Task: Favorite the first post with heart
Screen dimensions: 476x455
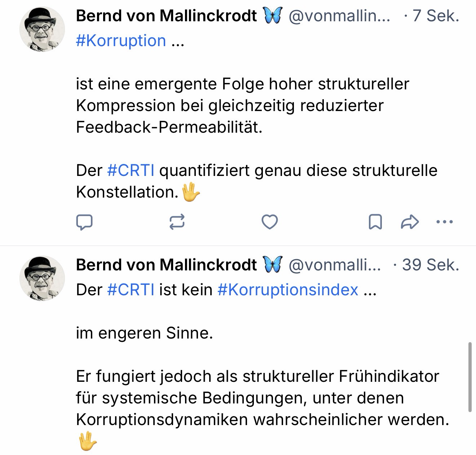Action: pyautogui.click(x=269, y=222)
